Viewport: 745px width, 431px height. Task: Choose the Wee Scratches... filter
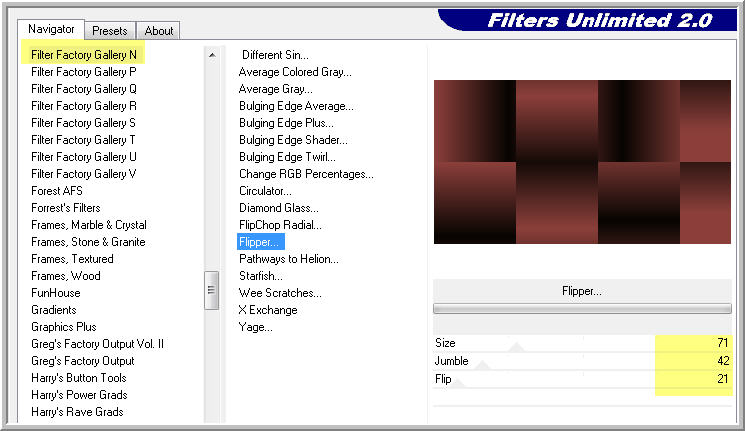click(280, 293)
